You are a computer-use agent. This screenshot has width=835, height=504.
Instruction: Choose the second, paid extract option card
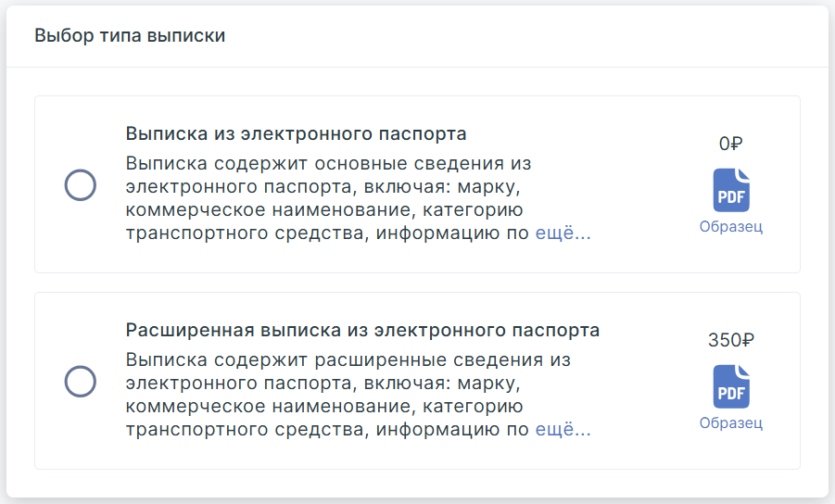pos(417,381)
